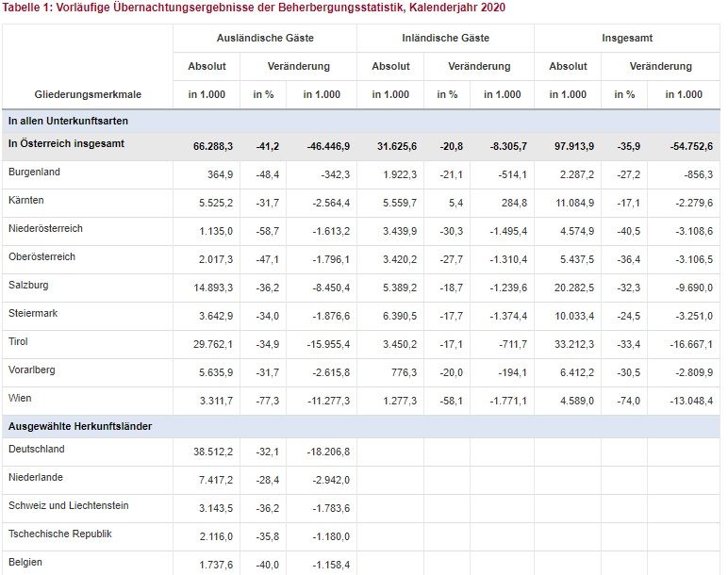Select the 'Schweiz und Liechtenstein' row label
This screenshot has width=728, height=575.
tap(68, 506)
